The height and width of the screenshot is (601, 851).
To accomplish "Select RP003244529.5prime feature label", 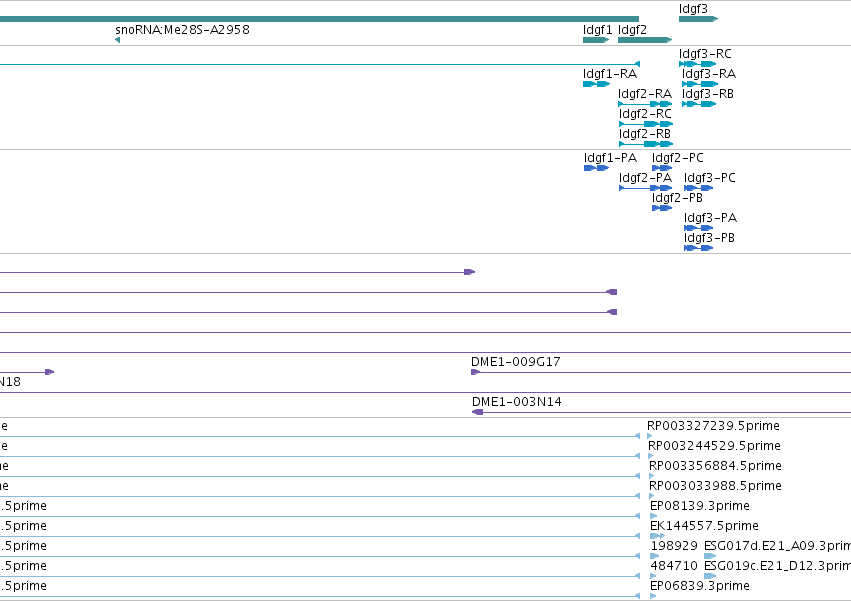I will pos(714,446).
